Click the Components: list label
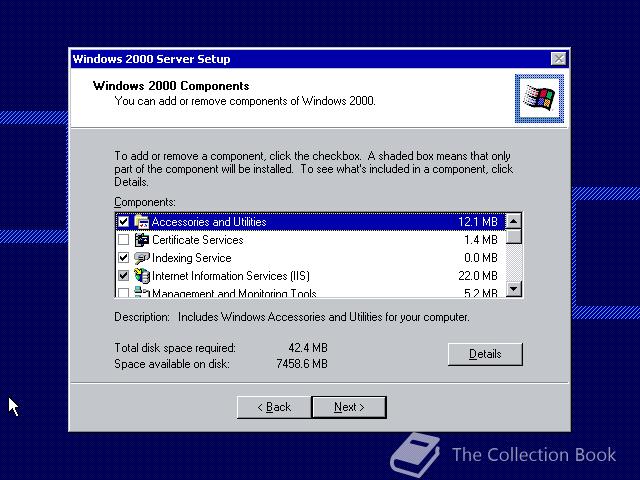 click(x=144, y=202)
